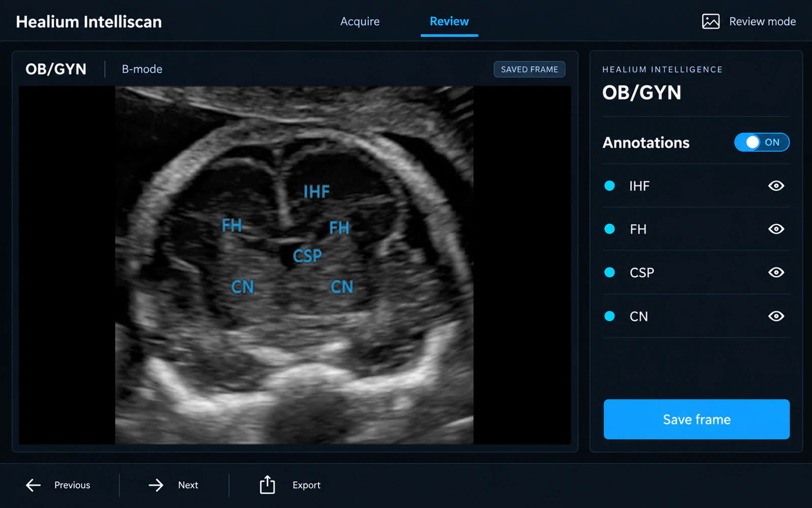The image size is (812, 508).
Task: Hide the IHF annotation using its eye icon
Action: [x=776, y=186]
